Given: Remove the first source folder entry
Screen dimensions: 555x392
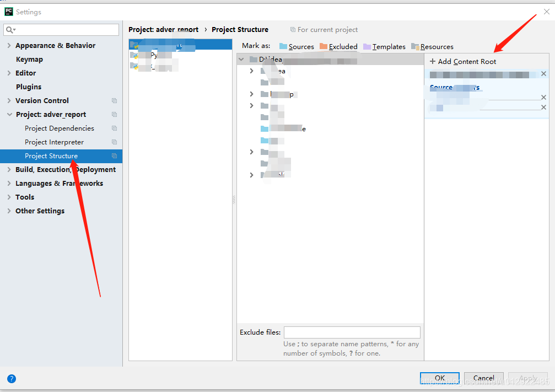Looking at the screenshot, I should point(543,98).
